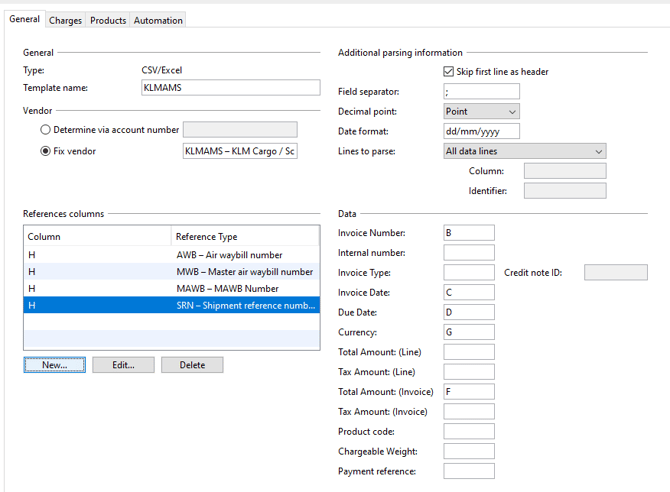Click the Currency column input

coord(469,332)
